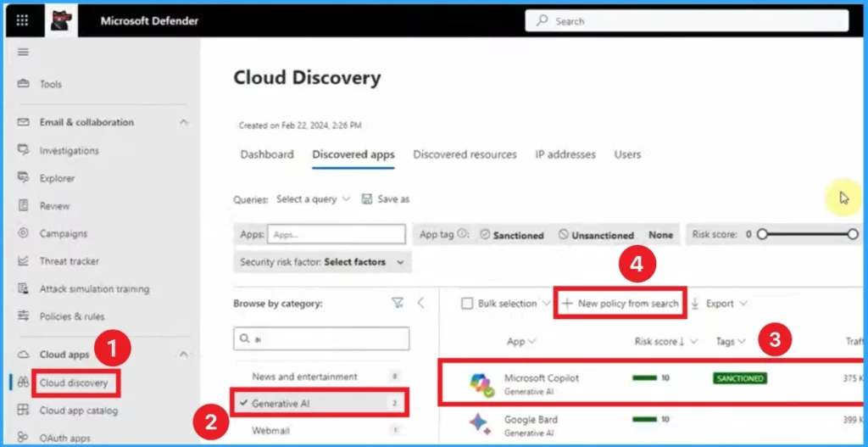Open the Select a query dropdown
868x447 pixels.
tap(313, 198)
